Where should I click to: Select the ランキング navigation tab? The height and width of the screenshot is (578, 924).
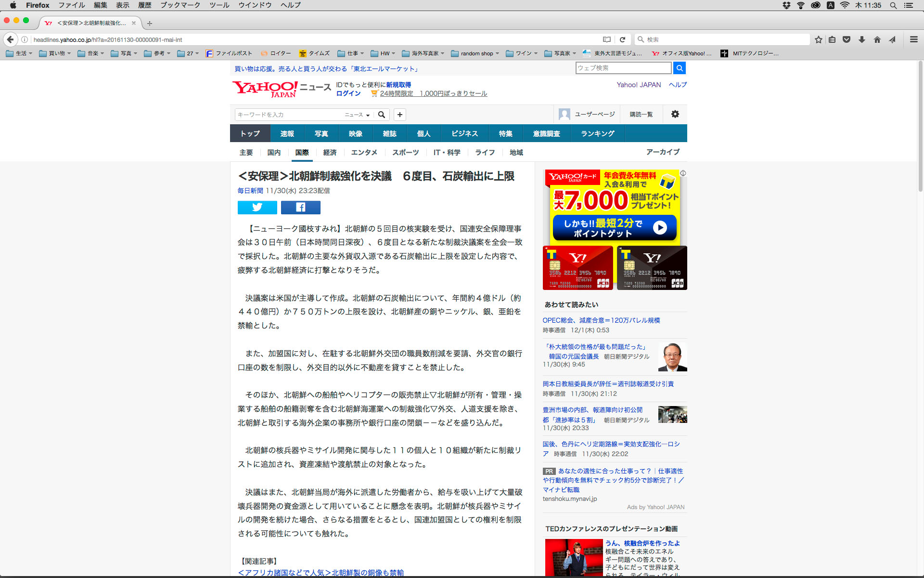[597, 133]
